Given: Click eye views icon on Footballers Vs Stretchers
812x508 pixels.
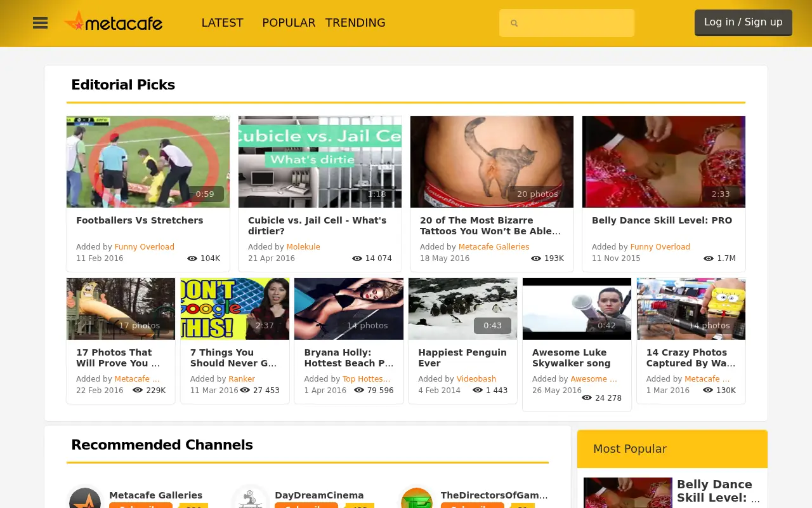Looking at the screenshot, I should click(x=192, y=258).
